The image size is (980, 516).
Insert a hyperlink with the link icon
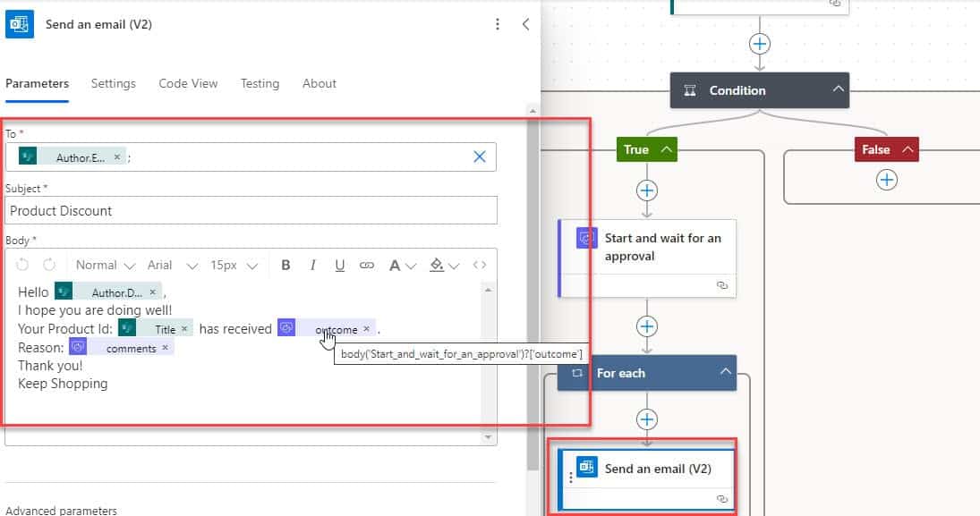[367, 266]
